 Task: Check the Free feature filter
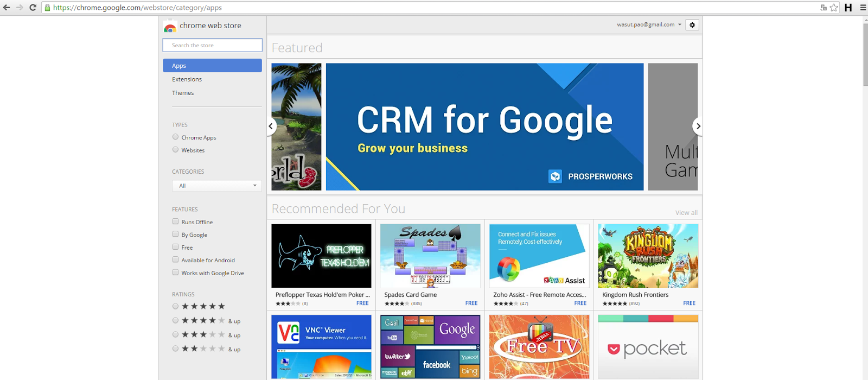coord(175,246)
